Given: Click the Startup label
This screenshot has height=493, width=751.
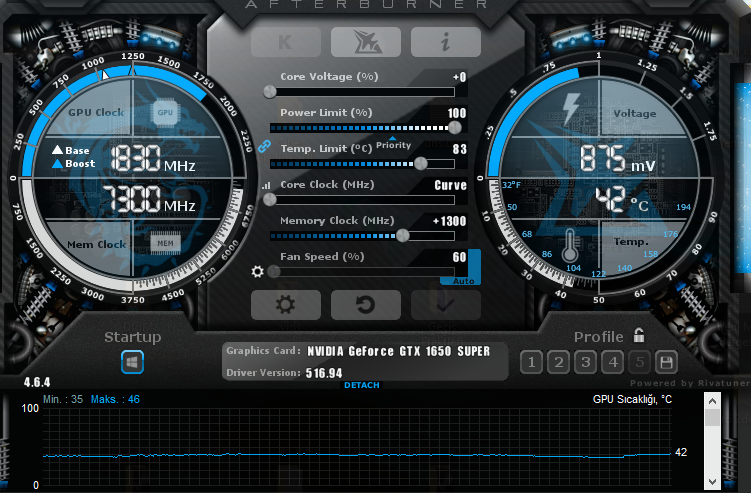Looking at the screenshot, I should (133, 337).
